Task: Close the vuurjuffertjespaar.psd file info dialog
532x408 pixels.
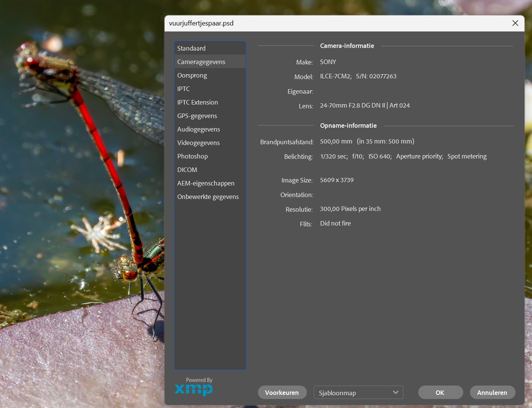Action: (515, 23)
